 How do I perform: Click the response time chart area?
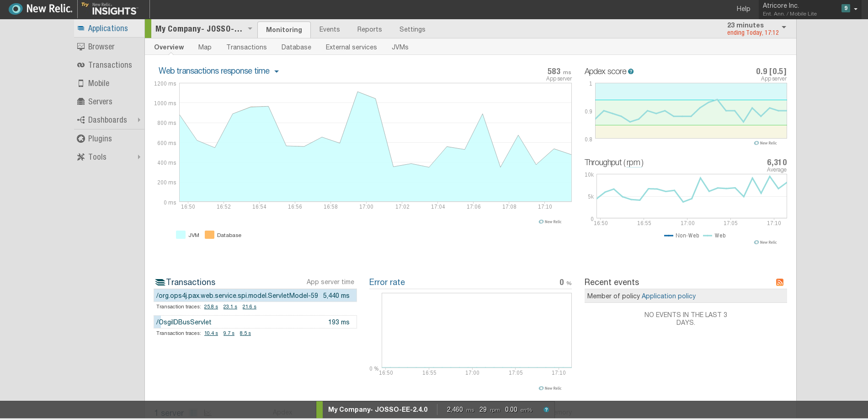[375, 142]
